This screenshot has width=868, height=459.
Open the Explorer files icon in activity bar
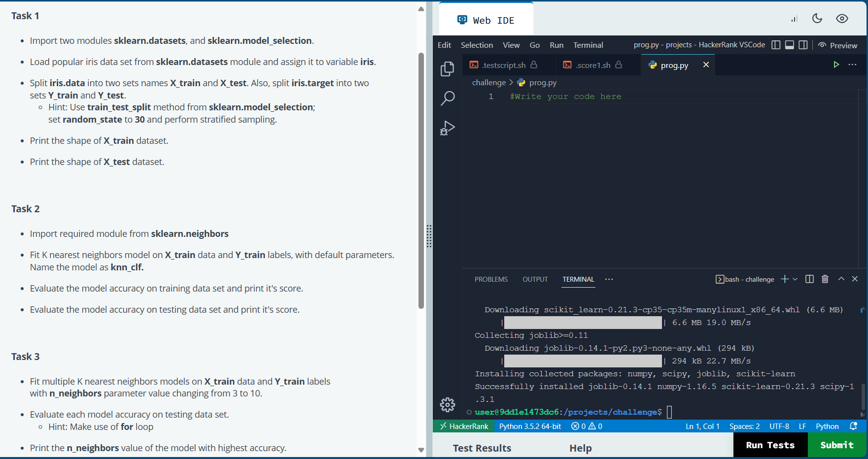[x=447, y=69]
